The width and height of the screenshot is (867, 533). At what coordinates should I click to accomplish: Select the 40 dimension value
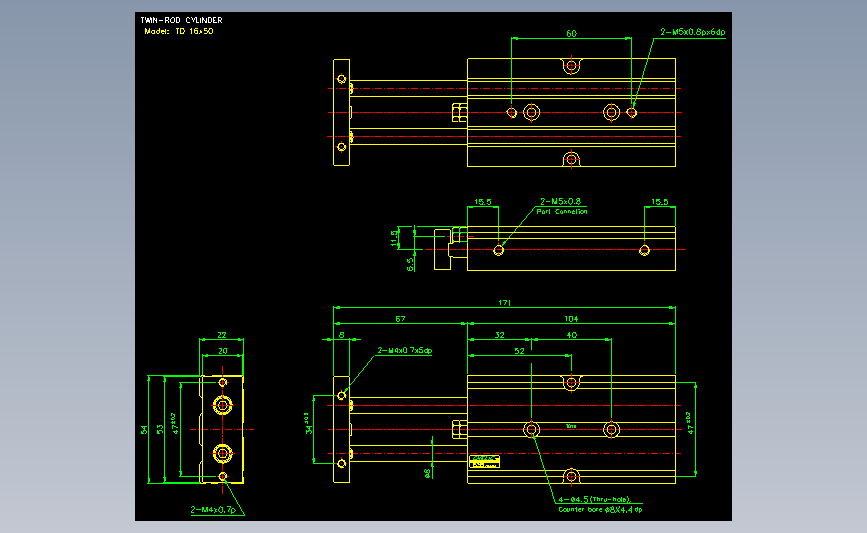pyautogui.click(x=572, y=335)
